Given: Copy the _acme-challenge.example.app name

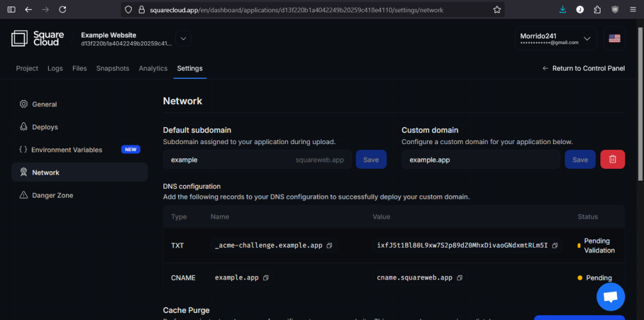Looking at the screenshot, I should (x=329, y=246).
